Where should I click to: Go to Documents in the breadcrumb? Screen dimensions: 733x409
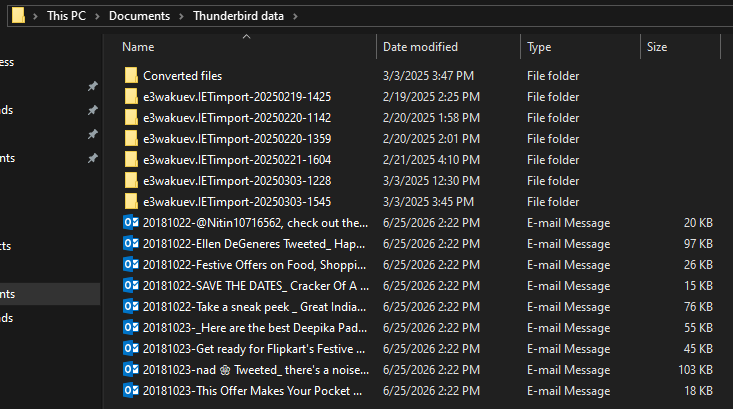(x=139, y=16)
